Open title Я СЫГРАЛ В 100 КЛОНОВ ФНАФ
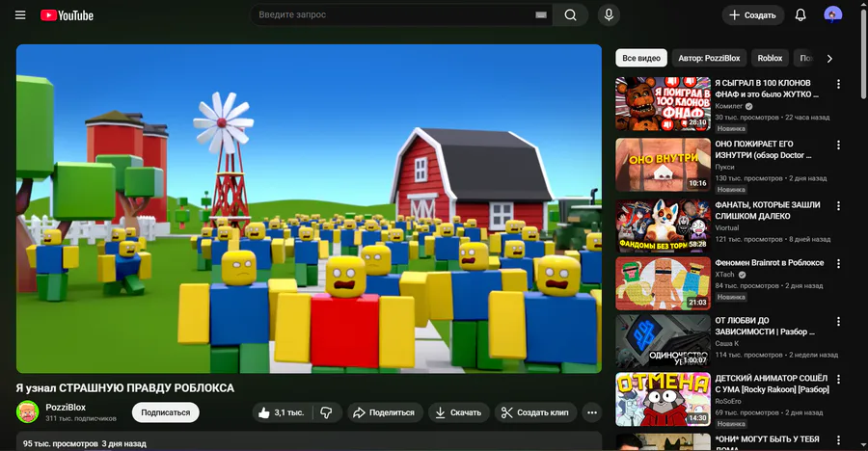Screen dimensions: 868x451 [767, 89]
